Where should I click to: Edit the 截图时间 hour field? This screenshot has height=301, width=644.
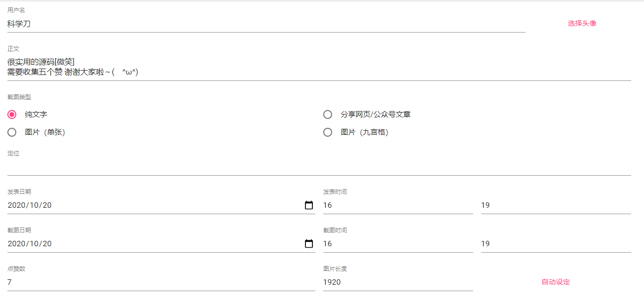(x=398, y=244)
